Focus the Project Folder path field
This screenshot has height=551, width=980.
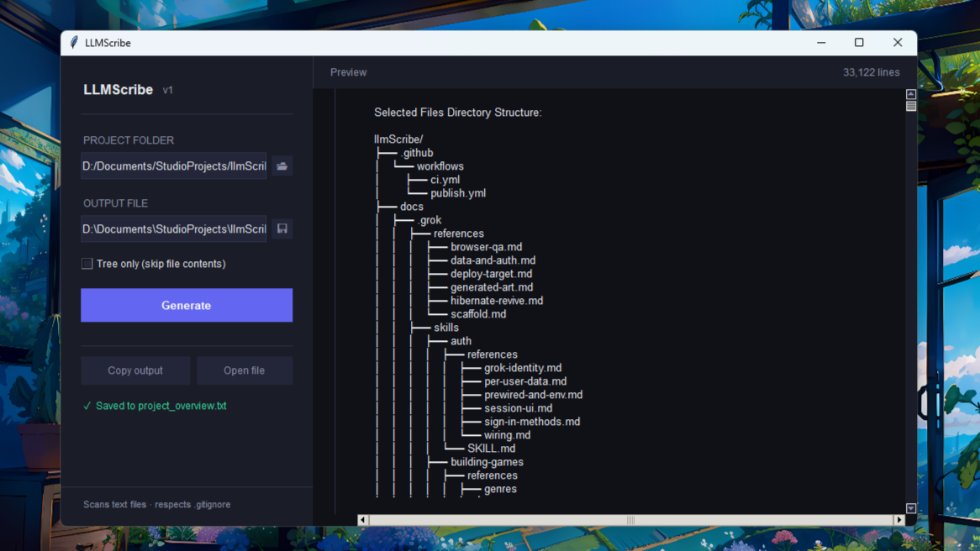(x=174, y=166)
